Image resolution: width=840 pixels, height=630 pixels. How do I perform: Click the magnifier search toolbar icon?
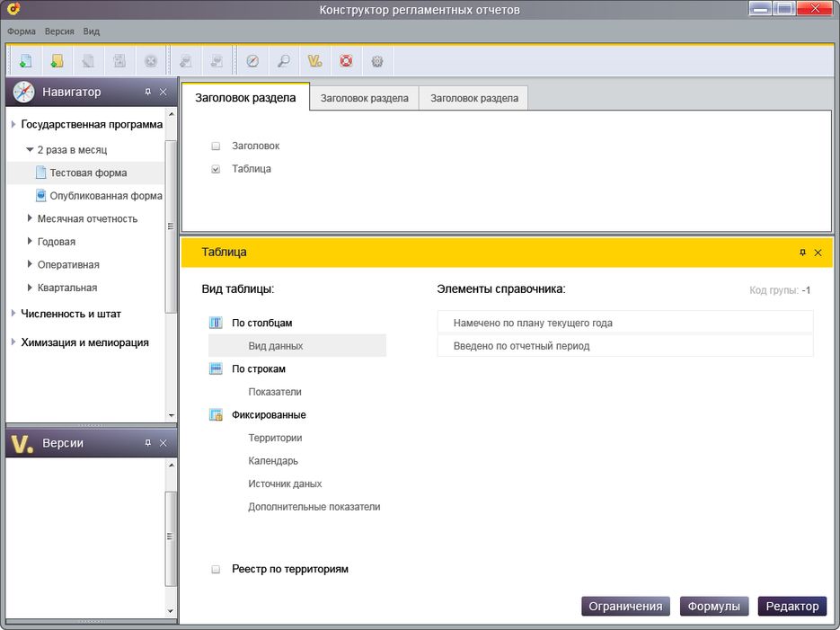(x=283, y=60)
